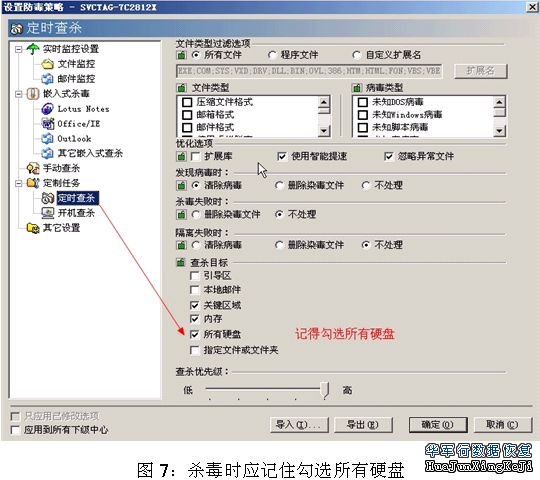Click lock icon beside 查杀目标
Viewport: 540px width, 480px height.
click(x=181, y=262)
